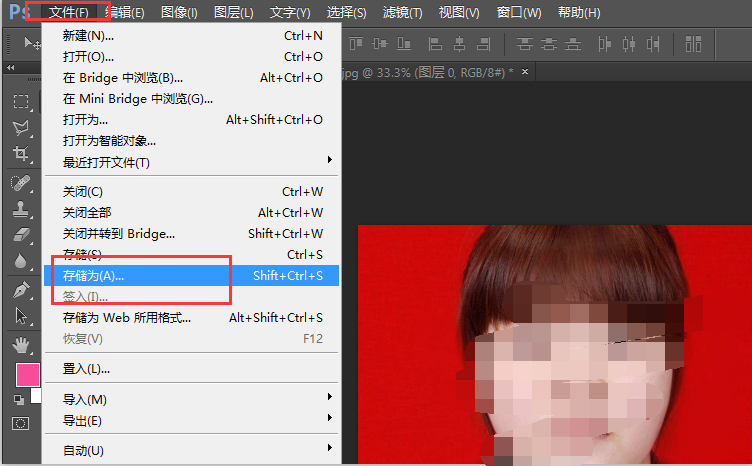Viewport: 752px width, 466px height.
Task: Choose 关闭并转到 Bridge... entry
Action: point(191,233)
